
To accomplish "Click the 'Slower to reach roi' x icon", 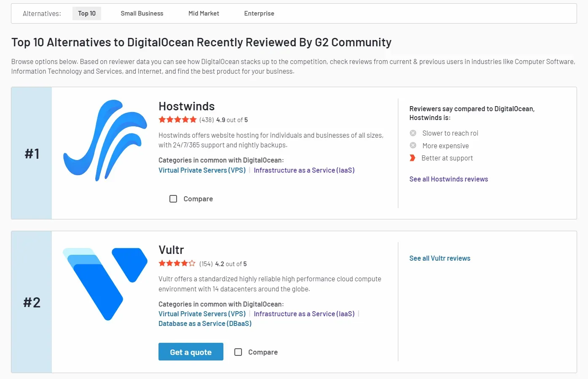I will [x=413, y=133].
